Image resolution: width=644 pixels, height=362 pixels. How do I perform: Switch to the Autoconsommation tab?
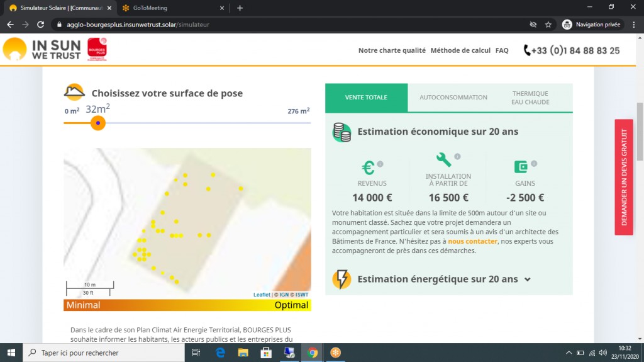(453, 98)
